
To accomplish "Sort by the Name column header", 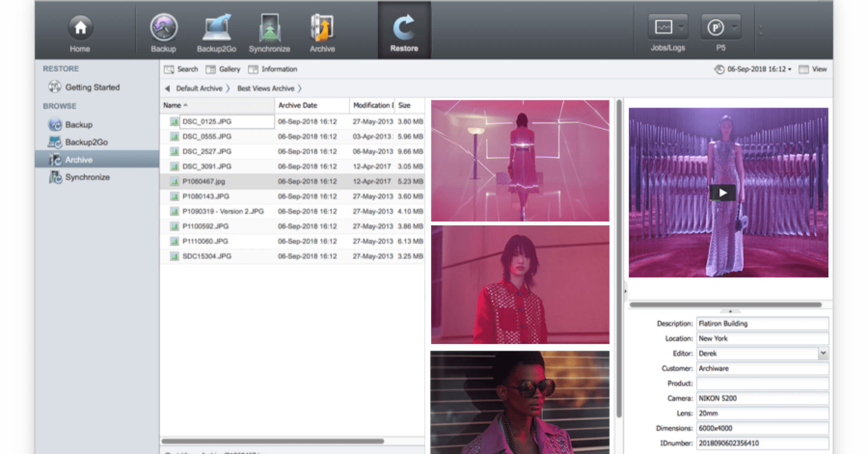I will click(x=217, y=106).
